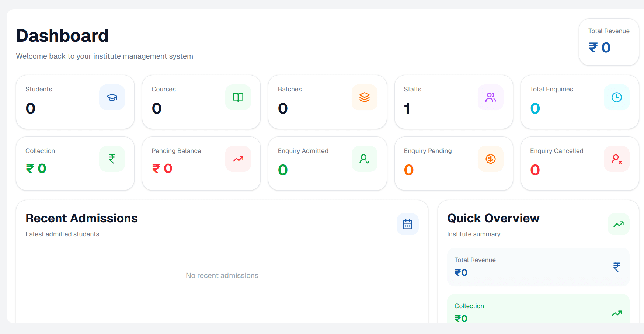Select the Enquiry Cancelled label
644x334 pixels.
coord(557,151)
